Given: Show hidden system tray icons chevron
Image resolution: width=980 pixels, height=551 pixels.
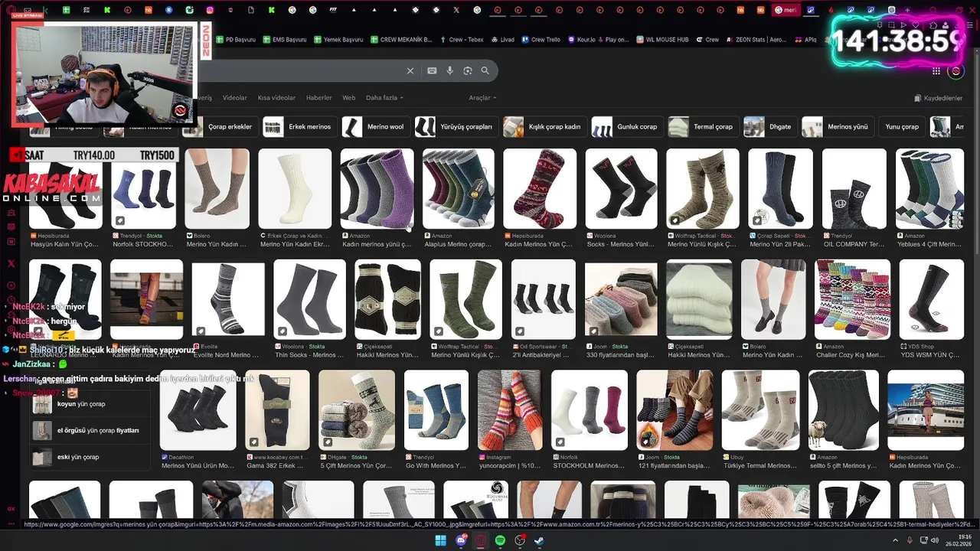Looking at the screenshot, I should coord(896,540).
